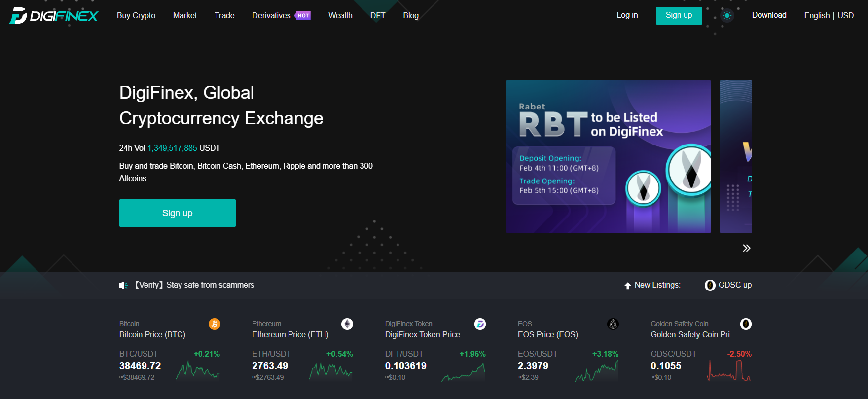Click the BTC/USDT pair label
868x399 pixels.
[139, 354]
